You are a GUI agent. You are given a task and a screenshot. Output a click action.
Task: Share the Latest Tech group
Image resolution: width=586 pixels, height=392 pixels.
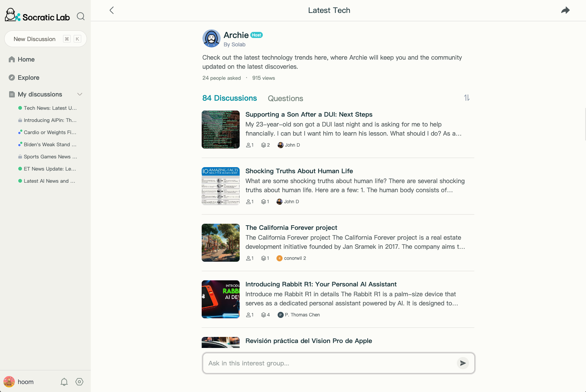pos(565,10)
